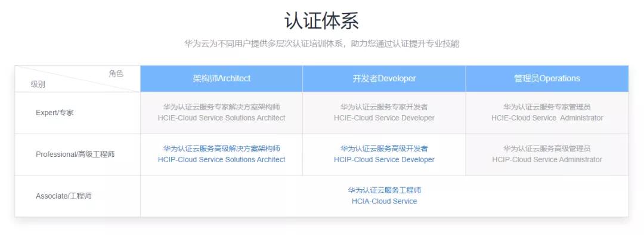The width and height of the screenshot is (644, 235).
Task: Click the Expert/专家 row label
Action: pos(55,113)
